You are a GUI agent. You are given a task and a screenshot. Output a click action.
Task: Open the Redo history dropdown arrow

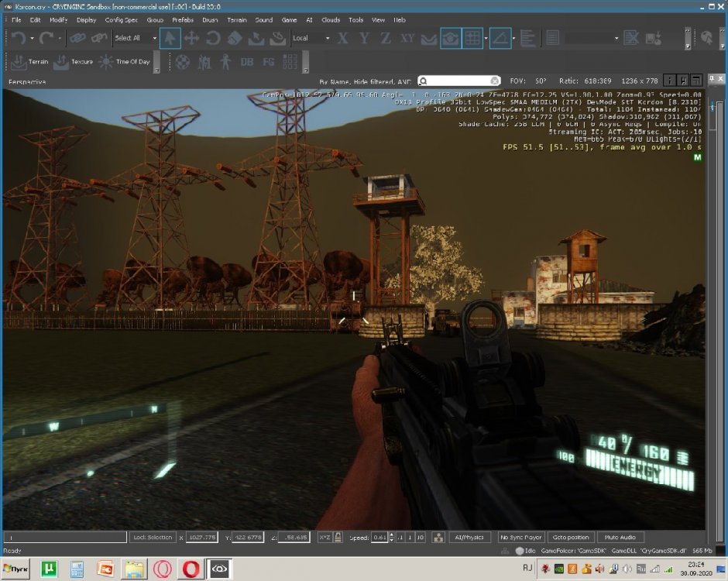60,38
